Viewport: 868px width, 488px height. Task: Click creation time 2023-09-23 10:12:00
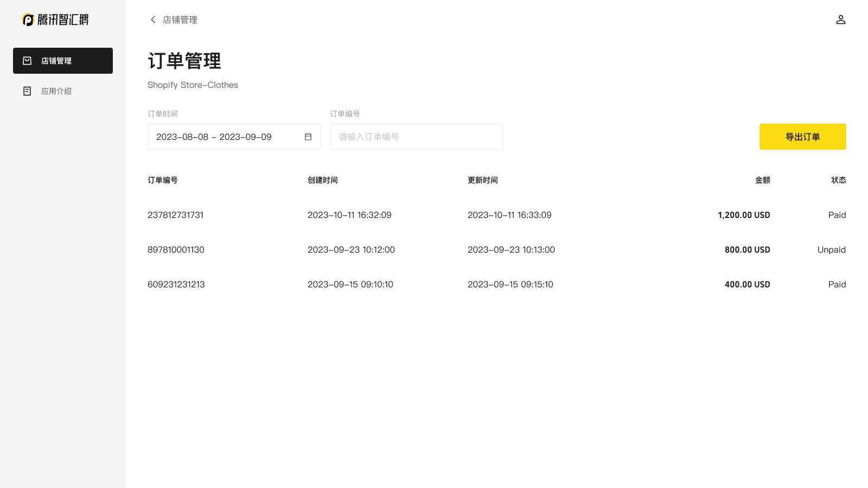point(351,249)
